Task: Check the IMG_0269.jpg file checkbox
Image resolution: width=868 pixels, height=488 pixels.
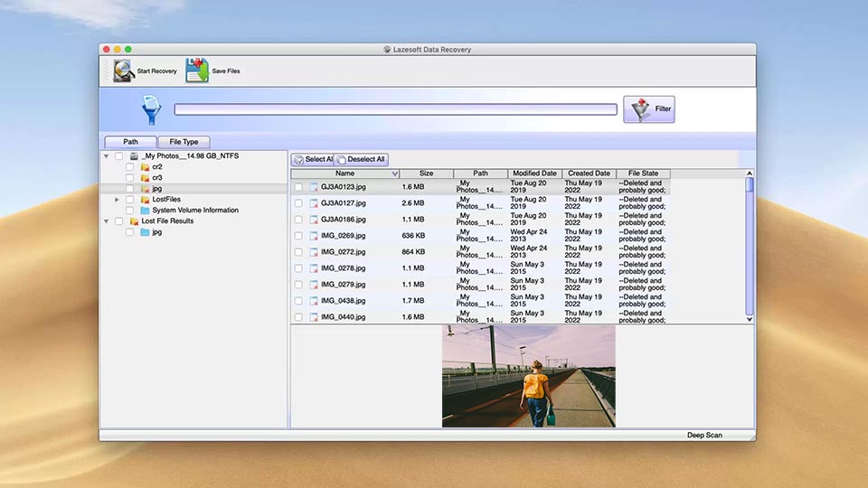Action: (298, 236)
